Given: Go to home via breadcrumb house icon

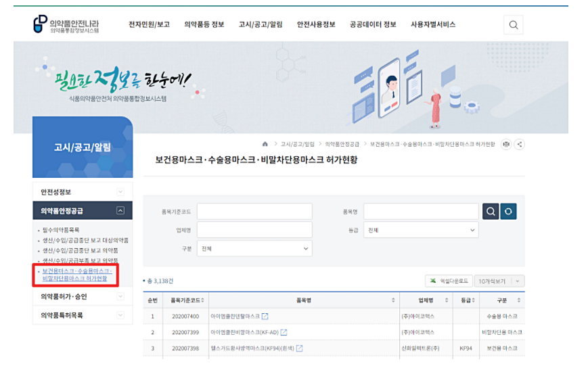Looking at the screenshot, I should (265, 144).
